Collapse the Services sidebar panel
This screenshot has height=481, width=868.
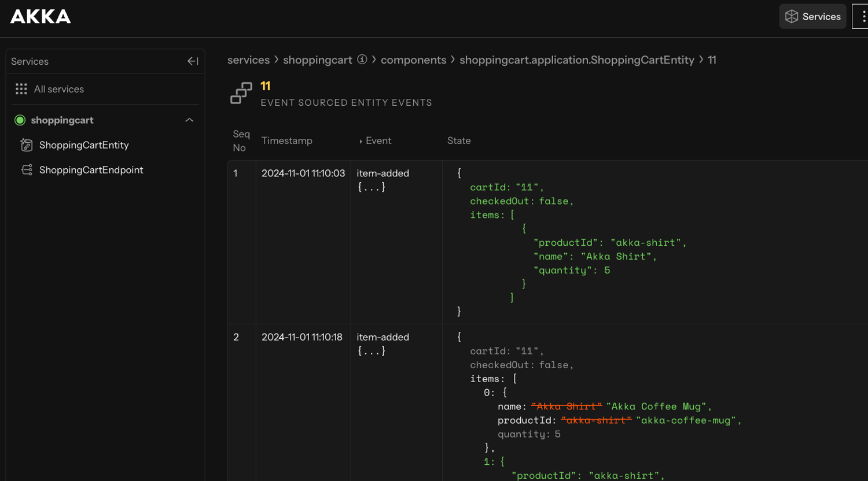193,61
